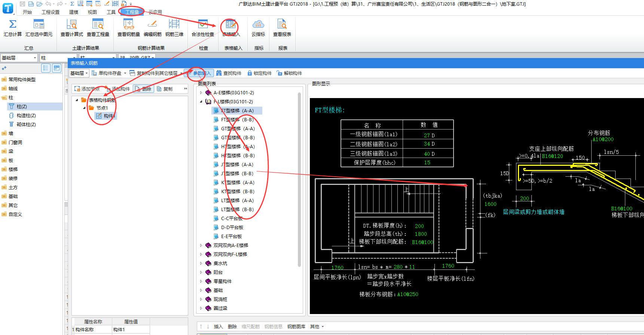Open the 开始 ribbon tab
This screenshot has height=335, width=644.
(x=27, y=12)
